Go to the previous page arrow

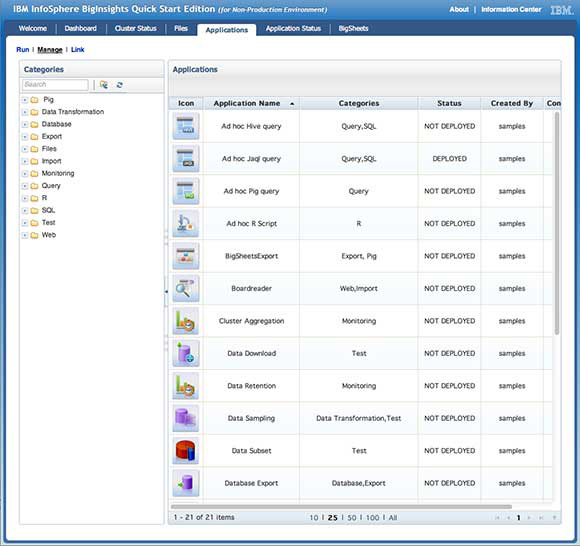(x=509, y=518)
